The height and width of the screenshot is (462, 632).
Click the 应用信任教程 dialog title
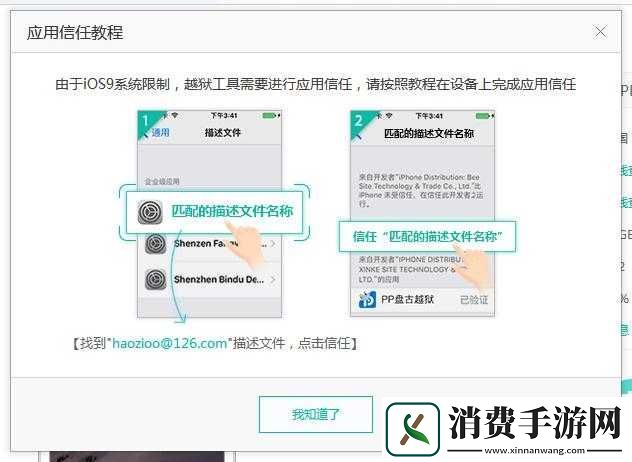pos(75,33)
